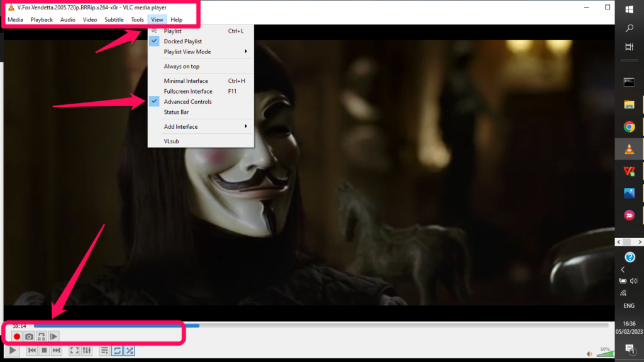Viewport: 644px width, 362px height.
Task: Click the elapsed time 38:14
Action: (x=19, y=326)
